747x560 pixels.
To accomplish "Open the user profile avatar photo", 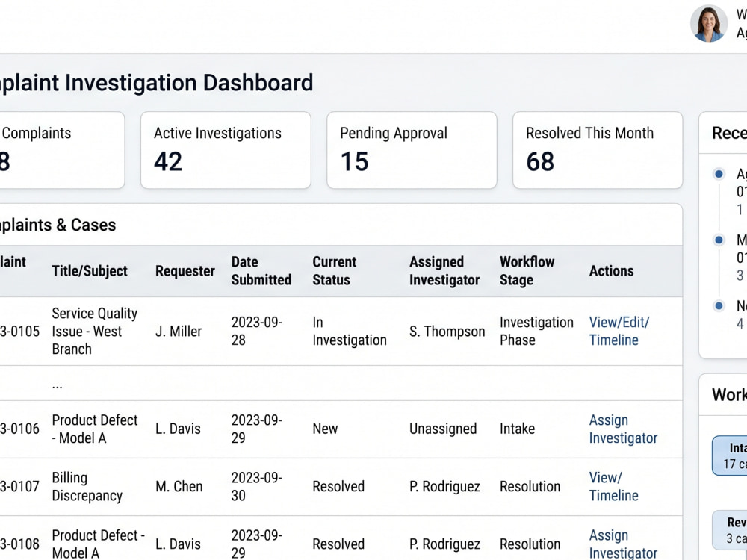I will (x=708, y=23).
